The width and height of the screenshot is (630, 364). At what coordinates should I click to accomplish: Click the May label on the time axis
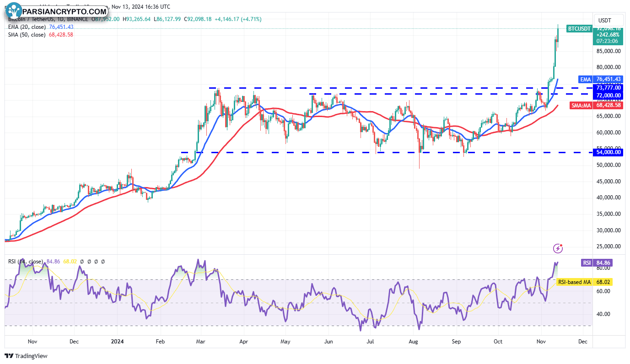pos(285,342)
